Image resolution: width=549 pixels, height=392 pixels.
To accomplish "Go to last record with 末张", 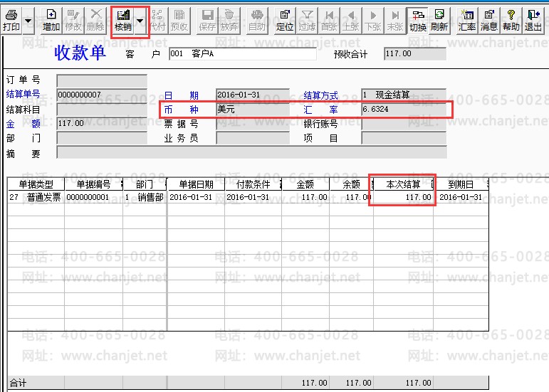I will click(x=395, y=21).
